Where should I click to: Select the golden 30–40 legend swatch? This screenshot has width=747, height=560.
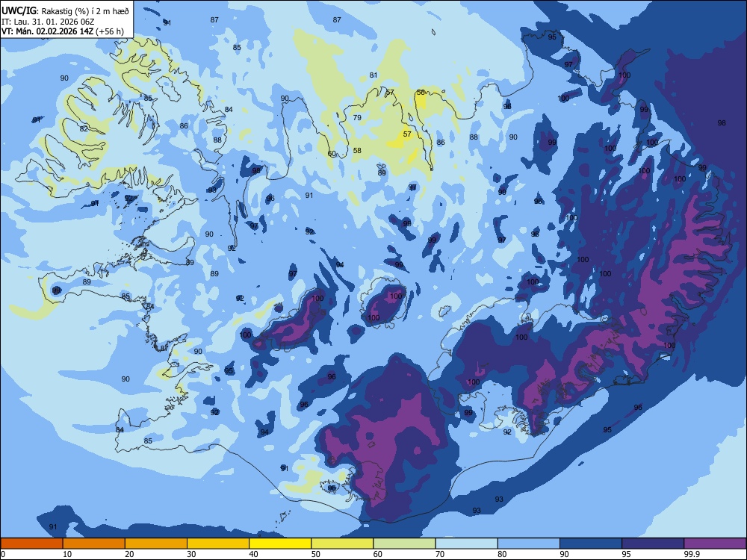[218, 544]
